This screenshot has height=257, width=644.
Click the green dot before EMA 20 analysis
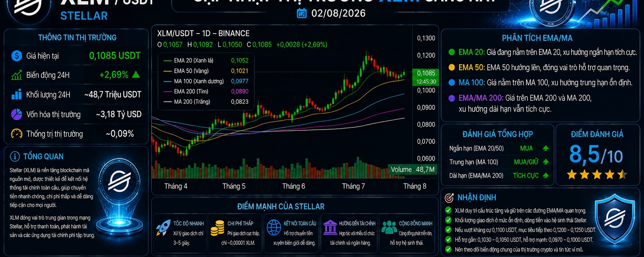click(451, 52)
